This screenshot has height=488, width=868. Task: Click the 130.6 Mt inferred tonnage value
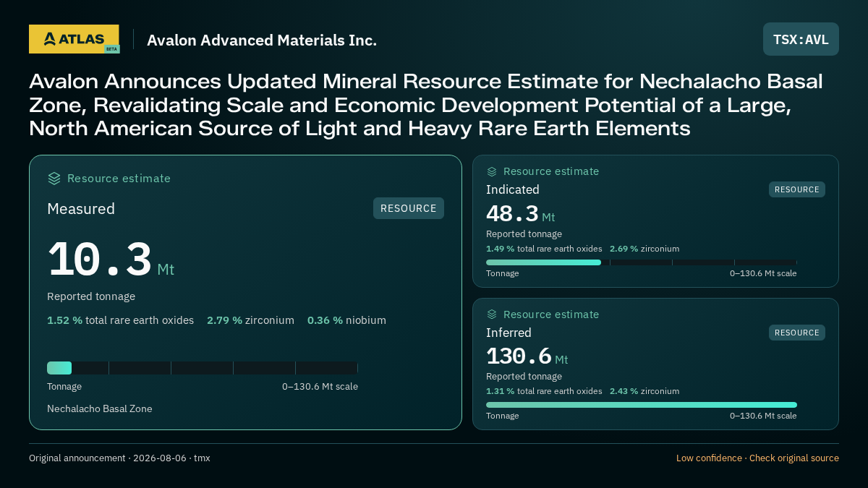point(527,356)
